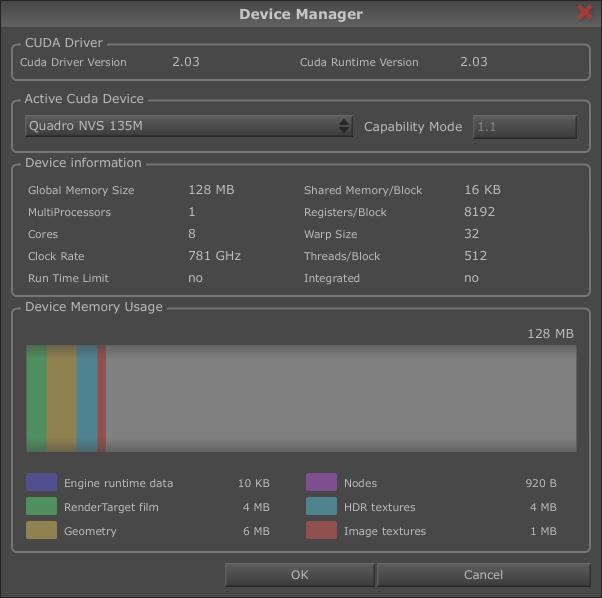This screenshot has height=598, width=602.
Task: Click the Cuda Driver Version value 2.03
Action: 186,62
